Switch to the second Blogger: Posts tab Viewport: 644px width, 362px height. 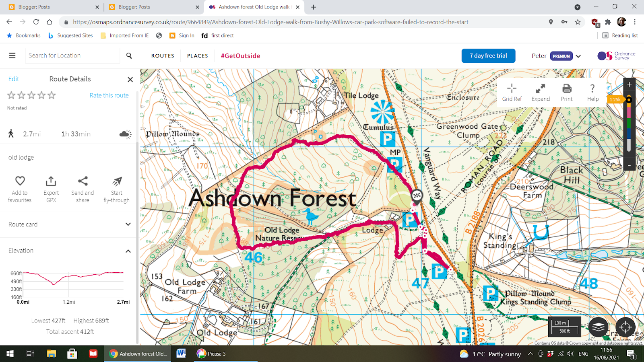(x=154, y=7)
